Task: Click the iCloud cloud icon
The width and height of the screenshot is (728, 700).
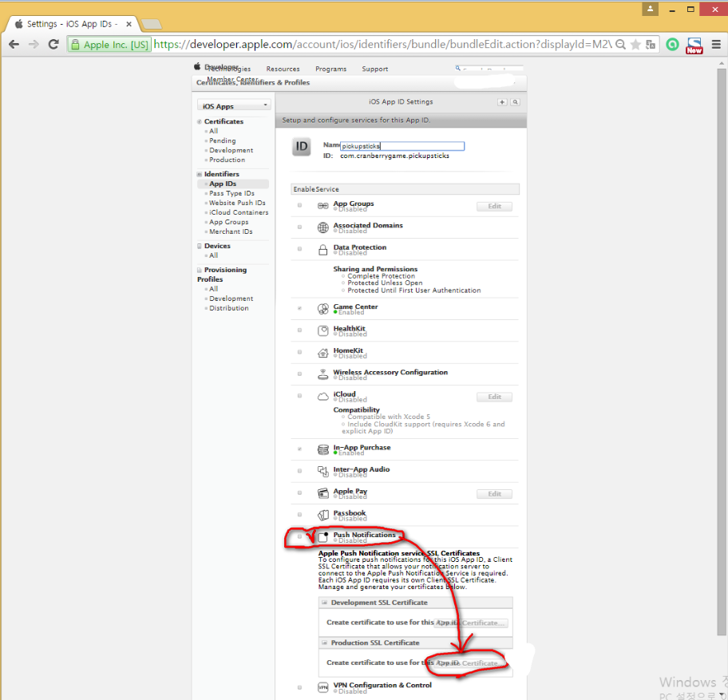Action: (322, 397)
